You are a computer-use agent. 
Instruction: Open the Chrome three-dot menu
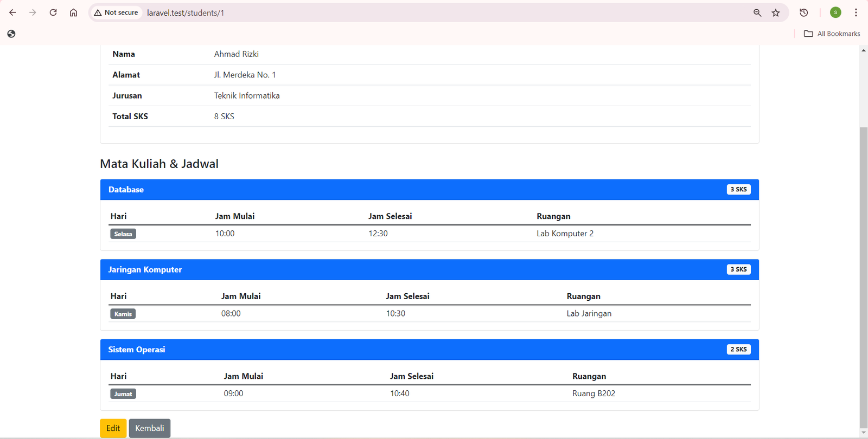[856, 12]
